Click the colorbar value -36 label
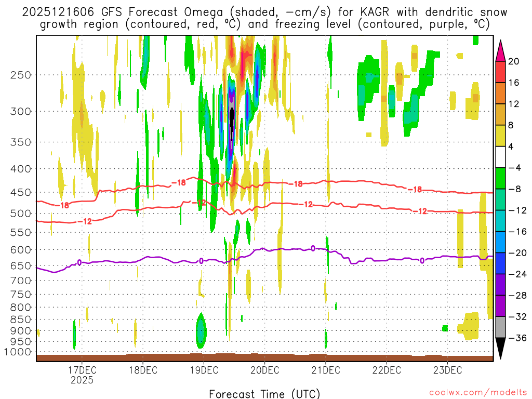 point(517,338)
